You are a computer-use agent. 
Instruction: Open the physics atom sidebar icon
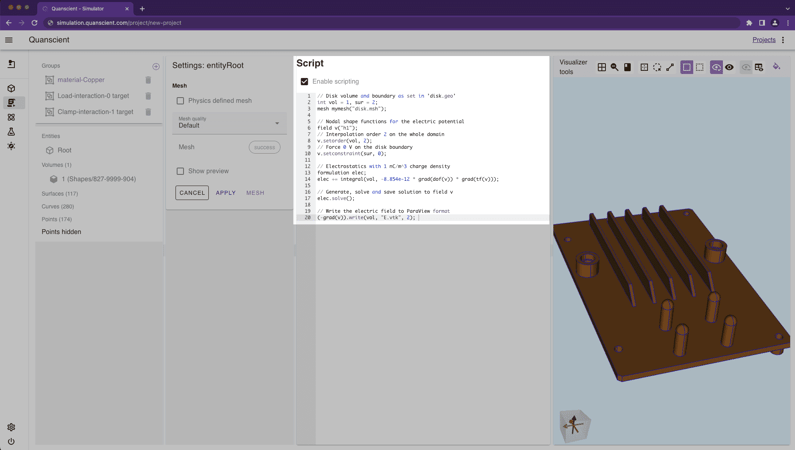point(11,117)
